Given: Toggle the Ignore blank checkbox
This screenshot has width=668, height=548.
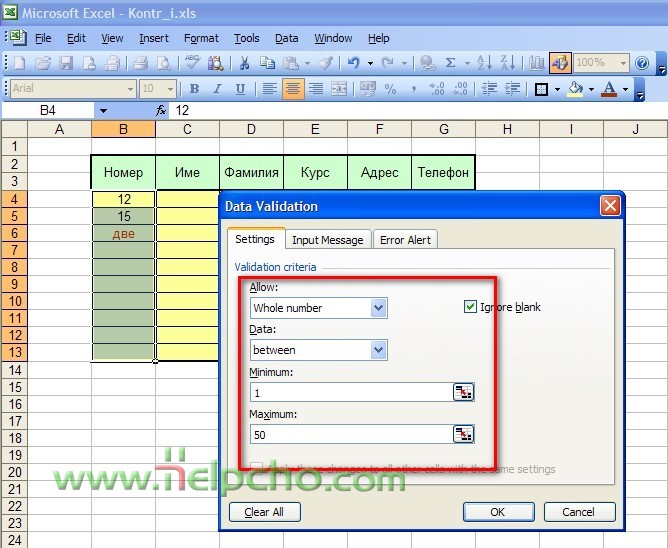Looking at the screenshot, I should (471, 307).
